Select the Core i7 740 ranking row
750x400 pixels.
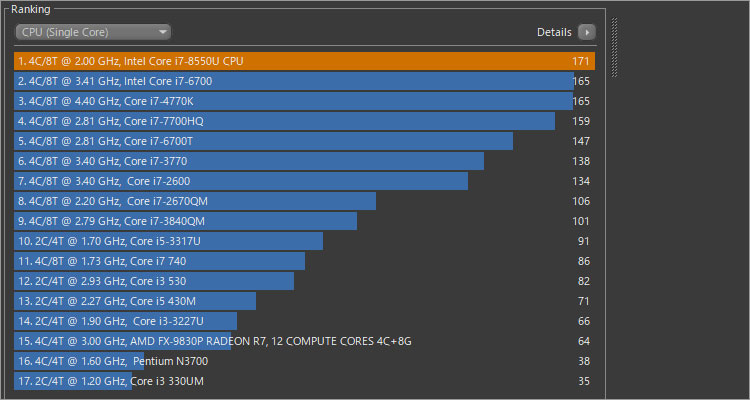pos(160,261)
